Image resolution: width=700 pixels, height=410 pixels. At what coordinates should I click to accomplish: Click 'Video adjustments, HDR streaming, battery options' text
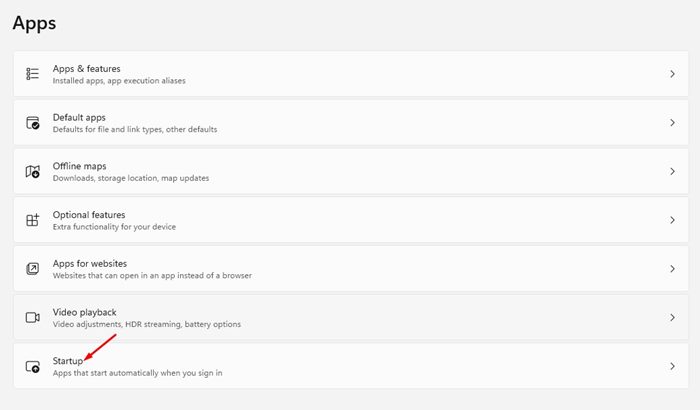coord(146,325)
